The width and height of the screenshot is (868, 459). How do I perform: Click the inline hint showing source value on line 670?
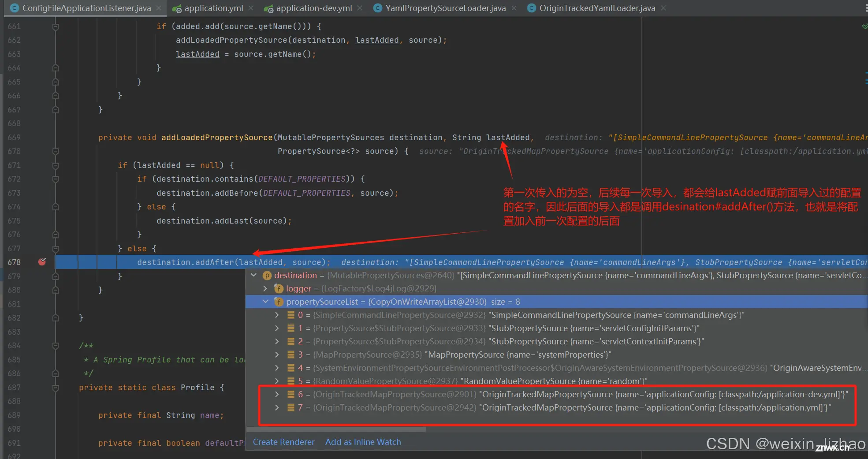[643, 151]
